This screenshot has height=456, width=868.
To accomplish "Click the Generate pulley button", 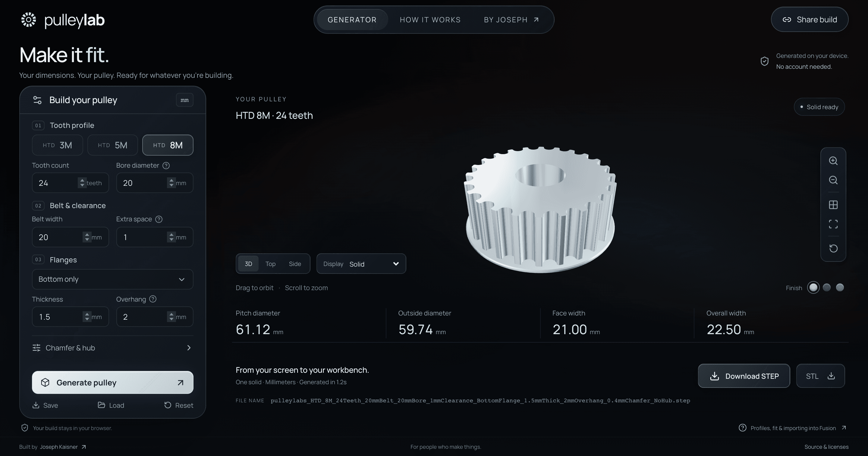I will (x=112, y=382).
